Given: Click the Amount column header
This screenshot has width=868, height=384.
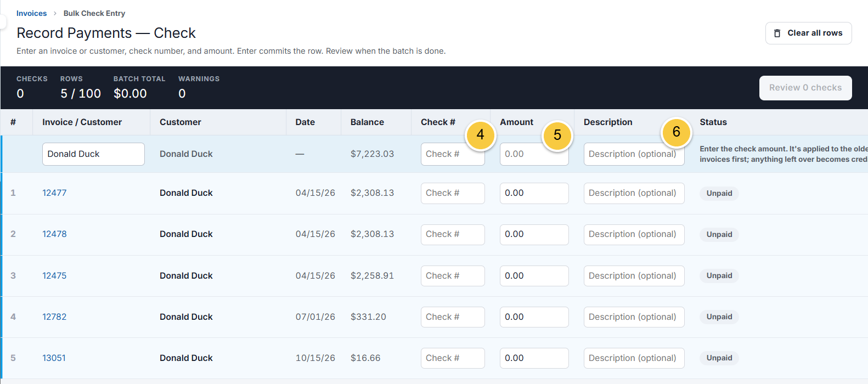Looking at the screenshot, I should [516, 122].
